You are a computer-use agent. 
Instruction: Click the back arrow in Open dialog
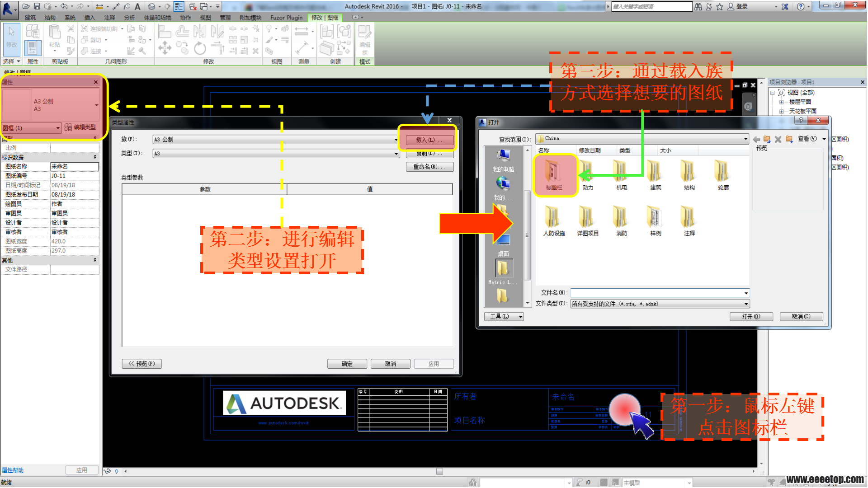click(x=756, y=139)
